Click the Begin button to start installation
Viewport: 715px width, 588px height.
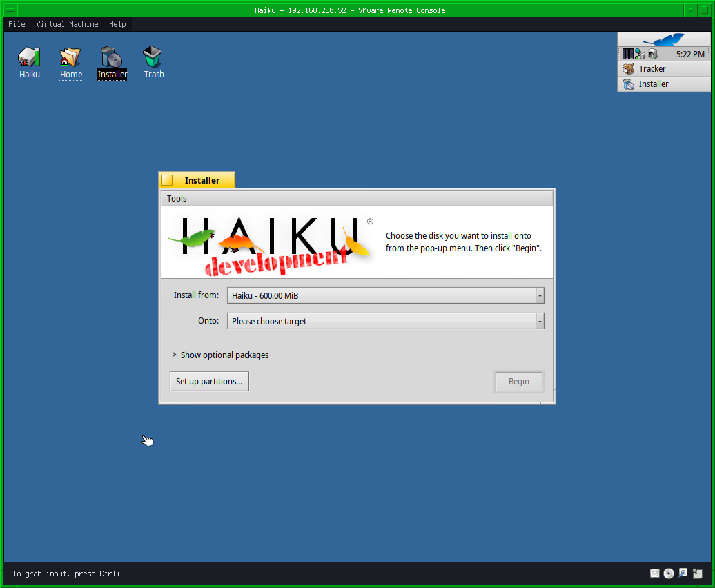518,381
